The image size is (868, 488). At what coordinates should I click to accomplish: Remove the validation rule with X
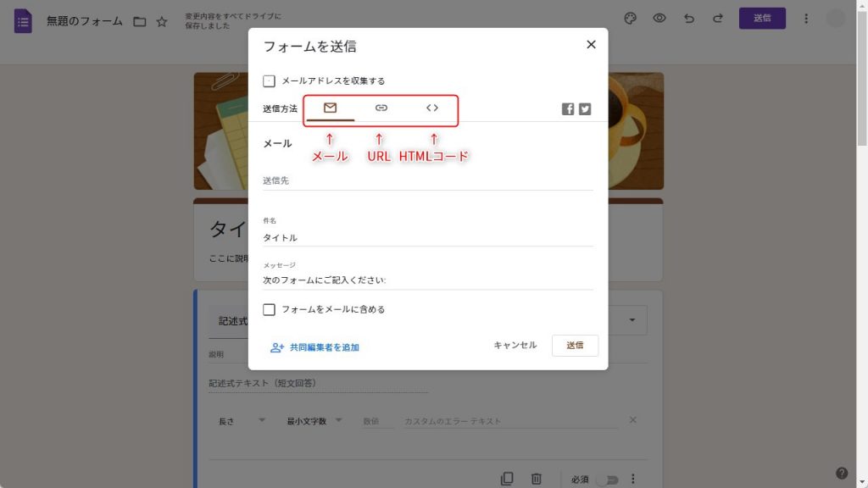tap(632, 420)
